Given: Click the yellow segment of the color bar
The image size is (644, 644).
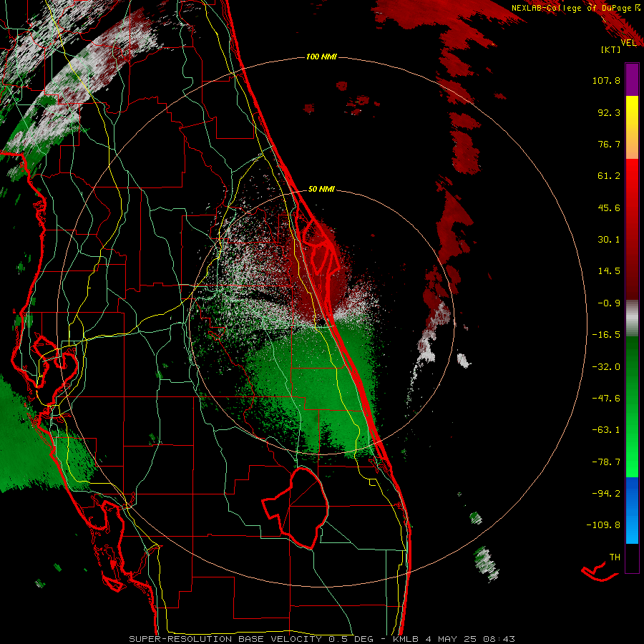Looking at the screenshot, I should [632, 112].
